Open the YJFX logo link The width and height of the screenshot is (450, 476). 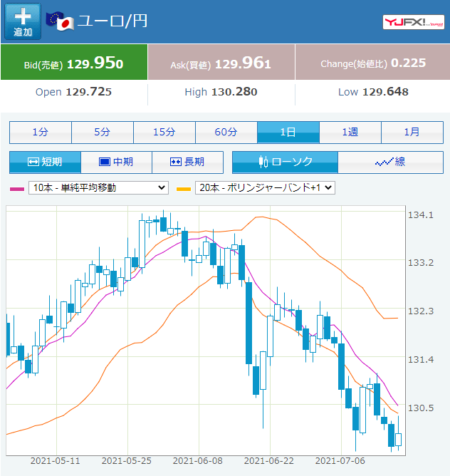[x=413, y=22]
